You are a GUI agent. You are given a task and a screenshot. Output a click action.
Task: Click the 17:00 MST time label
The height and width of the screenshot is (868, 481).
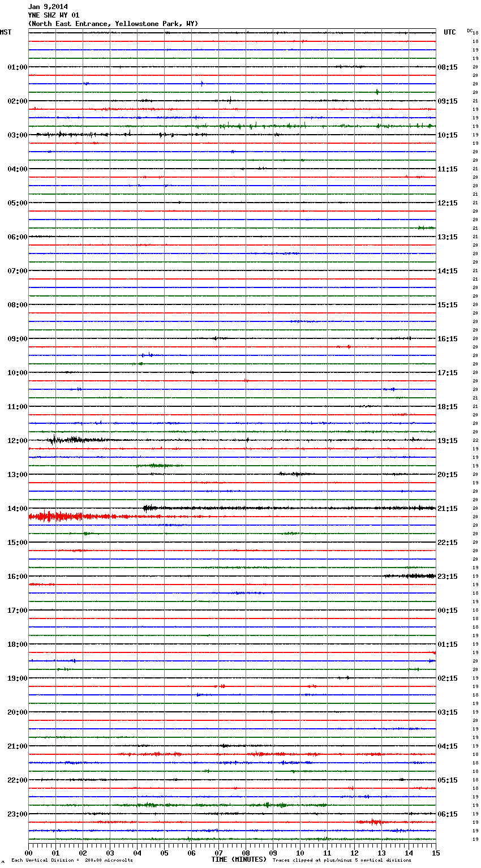pos(18,611)
